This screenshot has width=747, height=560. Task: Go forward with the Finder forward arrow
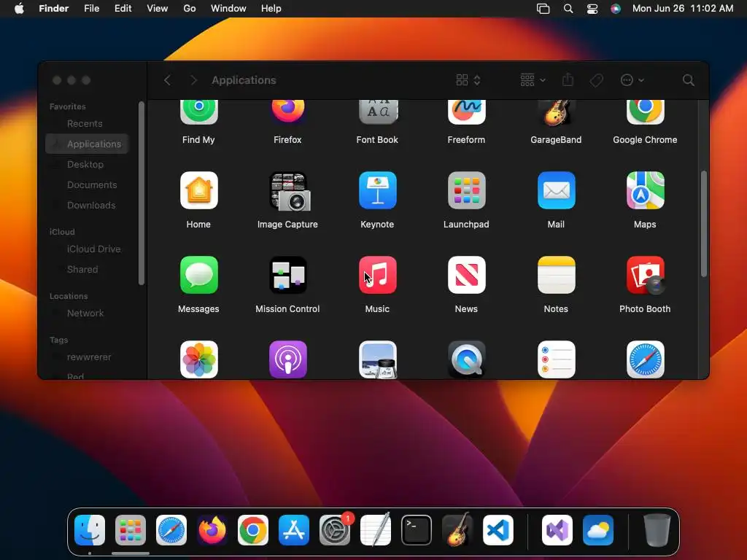[x=193, y=80]
